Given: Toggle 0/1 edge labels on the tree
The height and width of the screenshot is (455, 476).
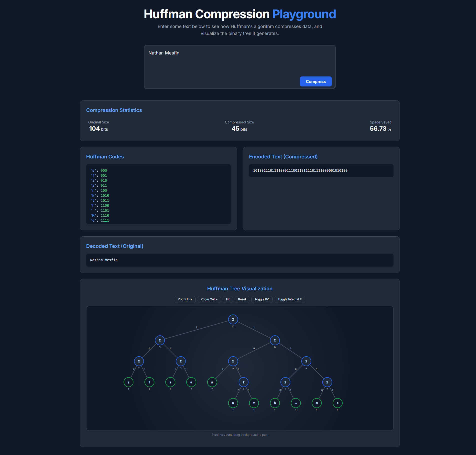Looking at the screenshot, I should coord(262,299).
